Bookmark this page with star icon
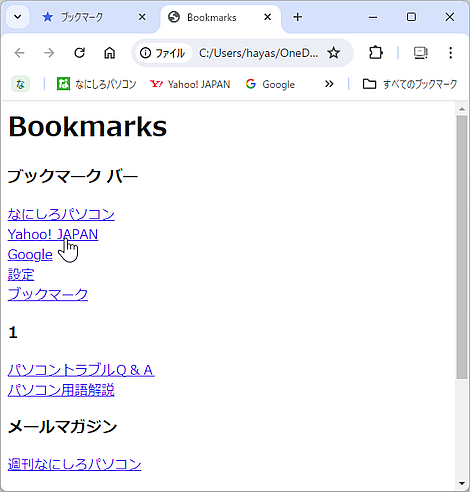 click(x=333, y=53)
